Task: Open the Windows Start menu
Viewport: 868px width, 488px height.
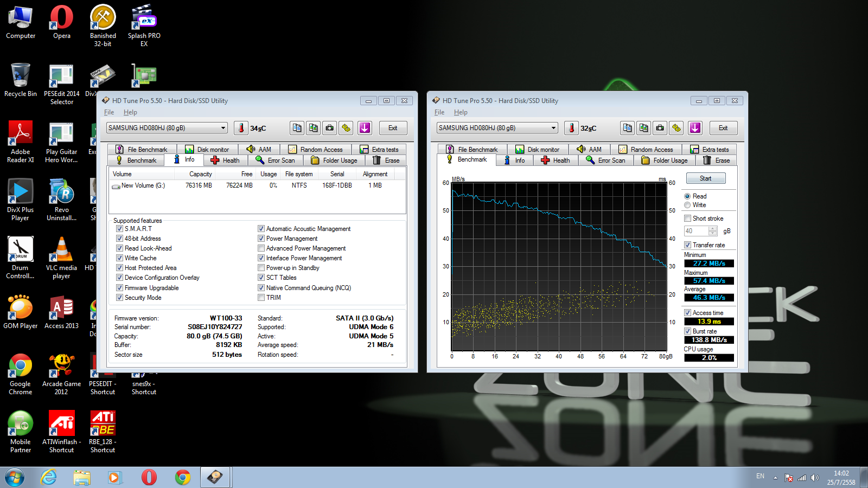Action: pyautogui.click(x=15, y=477)
